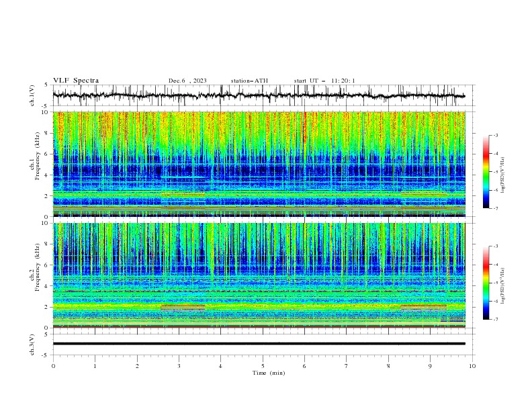The height and width of the screenshot is (411, 532).
Task: Click the "-7" label on ch.2 colorbar
Action: click(x=496, y=320)
